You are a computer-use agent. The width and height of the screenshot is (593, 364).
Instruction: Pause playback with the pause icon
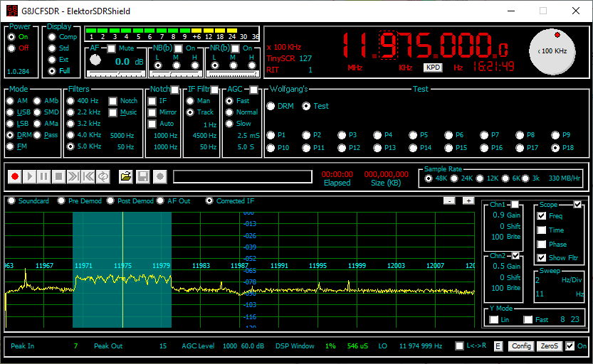pyautogui.click(x=44, y=176)
